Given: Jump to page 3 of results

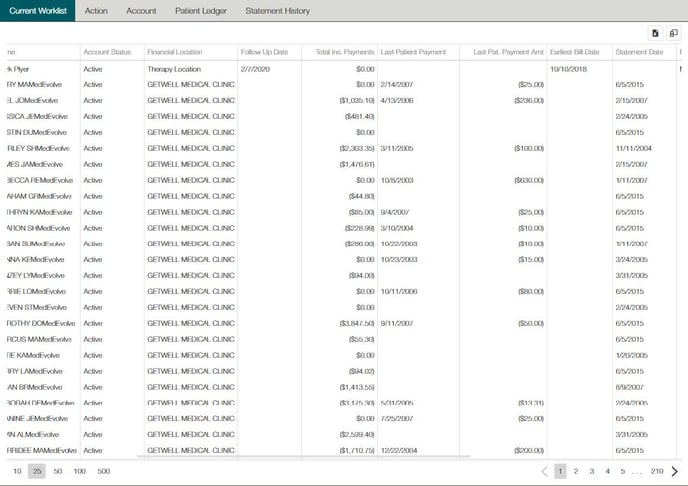Looking at the screenshot, I should coord(591,471).
